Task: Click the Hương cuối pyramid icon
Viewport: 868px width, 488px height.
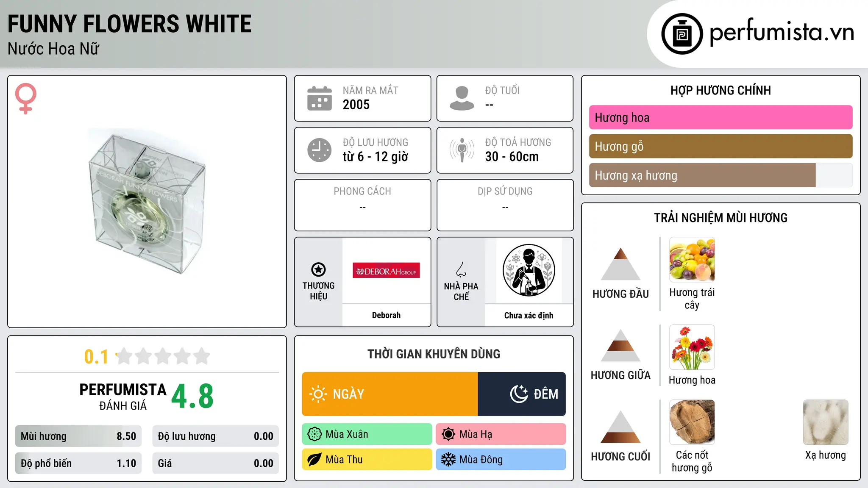Action: 620,427
